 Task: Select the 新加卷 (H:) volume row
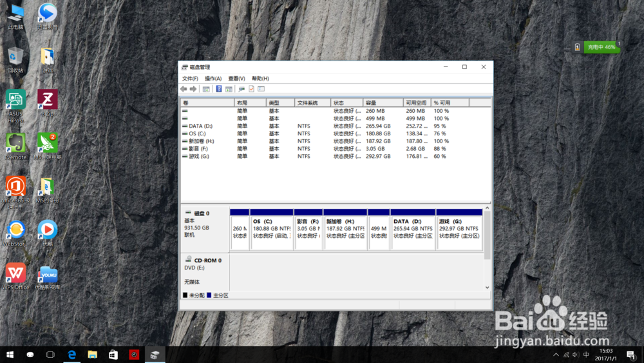click(x=335, y=141)
